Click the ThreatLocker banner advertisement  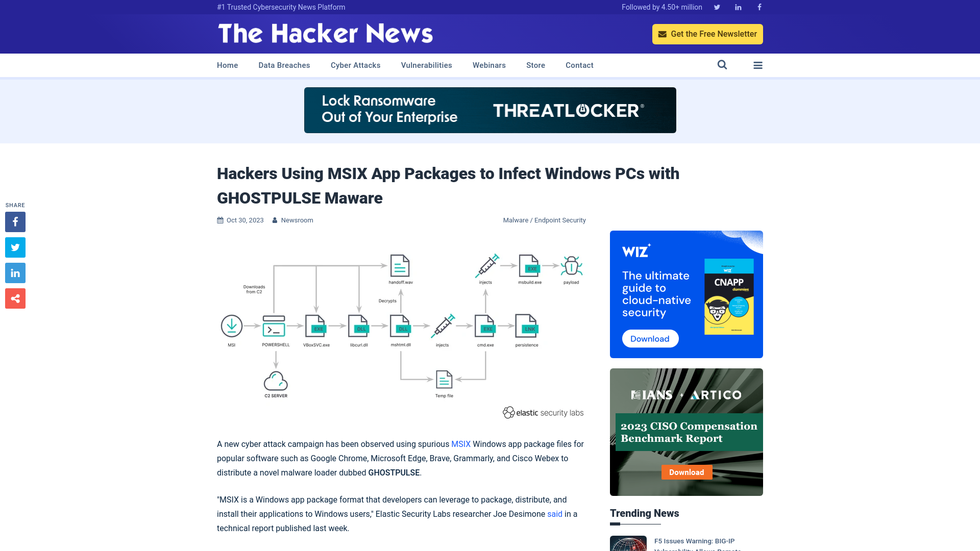[490, 110]
